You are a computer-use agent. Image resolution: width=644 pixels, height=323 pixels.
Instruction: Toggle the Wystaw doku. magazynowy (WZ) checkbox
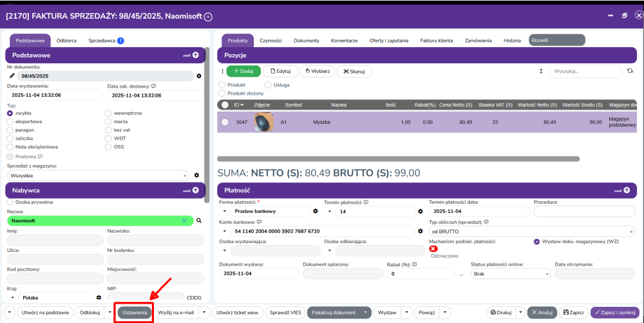(537, 242)
